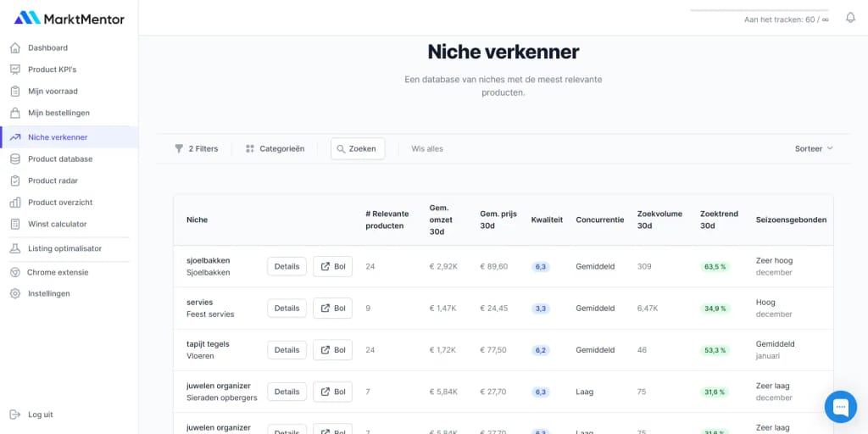Click the magnifier search icon
Viewport: 868px width, 434px height.
point(341,148)
